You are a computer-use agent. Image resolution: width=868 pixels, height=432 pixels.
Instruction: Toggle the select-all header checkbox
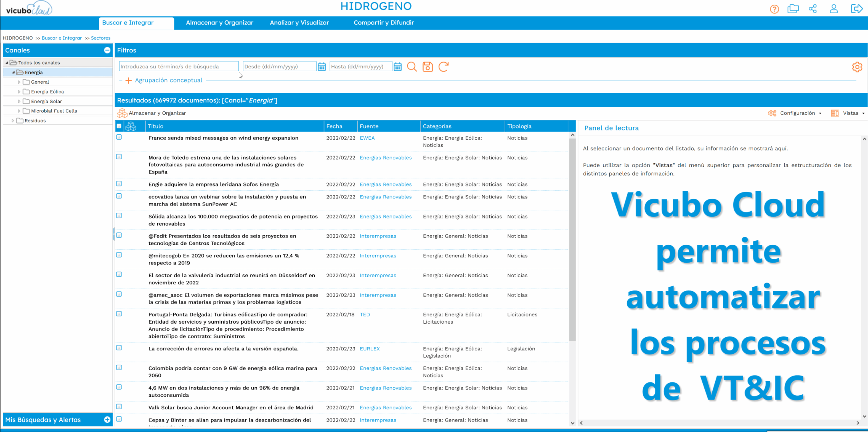click(119, 126)
